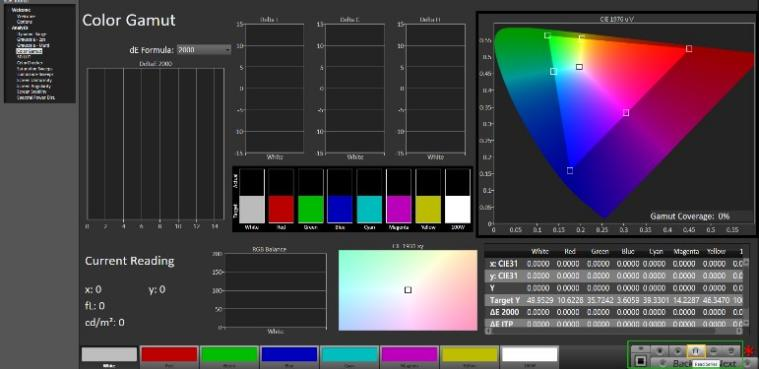The image size is (759, 369).
Task: Click the white point marker in the CIE chart
Action: [579, 67]
